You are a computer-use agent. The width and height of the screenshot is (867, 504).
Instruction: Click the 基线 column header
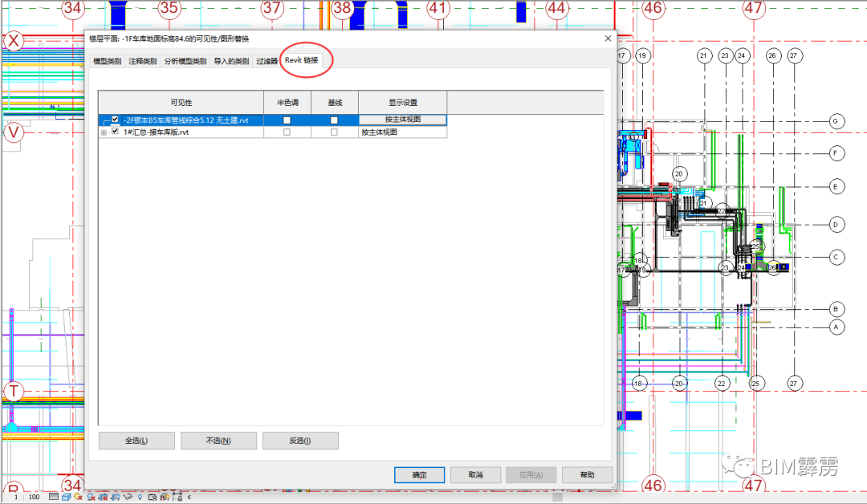[335, 102]
